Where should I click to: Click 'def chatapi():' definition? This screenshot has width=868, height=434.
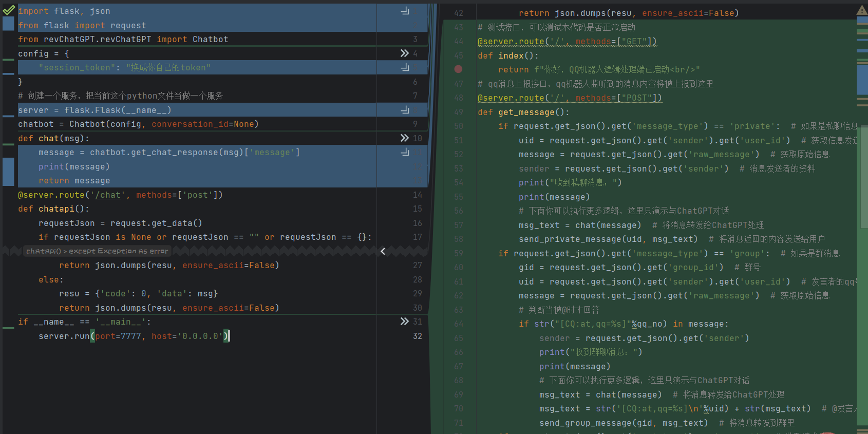coord(54,209)
